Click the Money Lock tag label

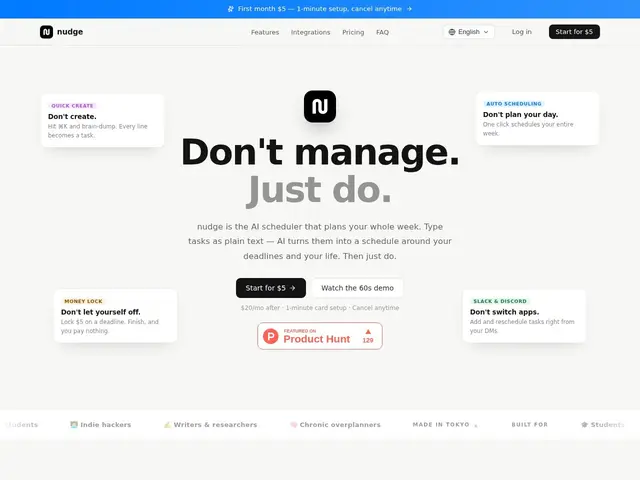[83, 301]
